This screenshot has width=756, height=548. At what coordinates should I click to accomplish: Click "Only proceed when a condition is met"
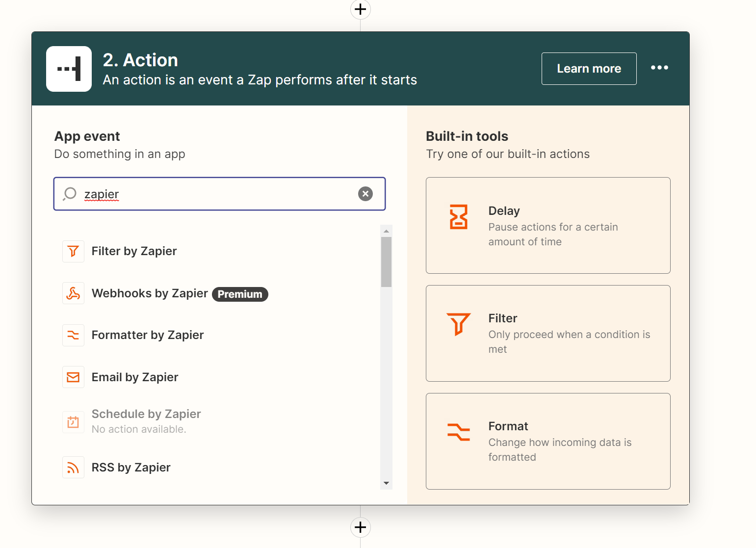pos(569,342)
